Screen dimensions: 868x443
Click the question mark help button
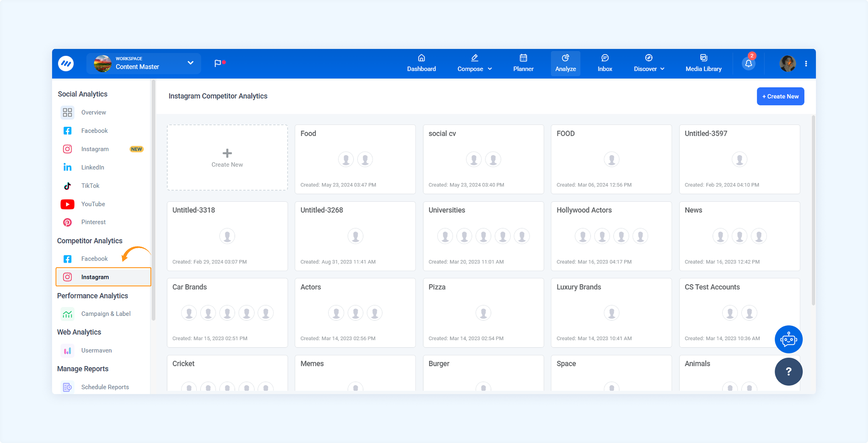coord(788,371)
